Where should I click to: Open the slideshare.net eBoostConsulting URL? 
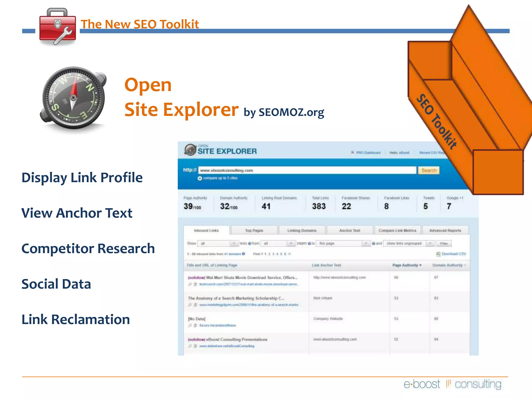click(x=227, y=346)
